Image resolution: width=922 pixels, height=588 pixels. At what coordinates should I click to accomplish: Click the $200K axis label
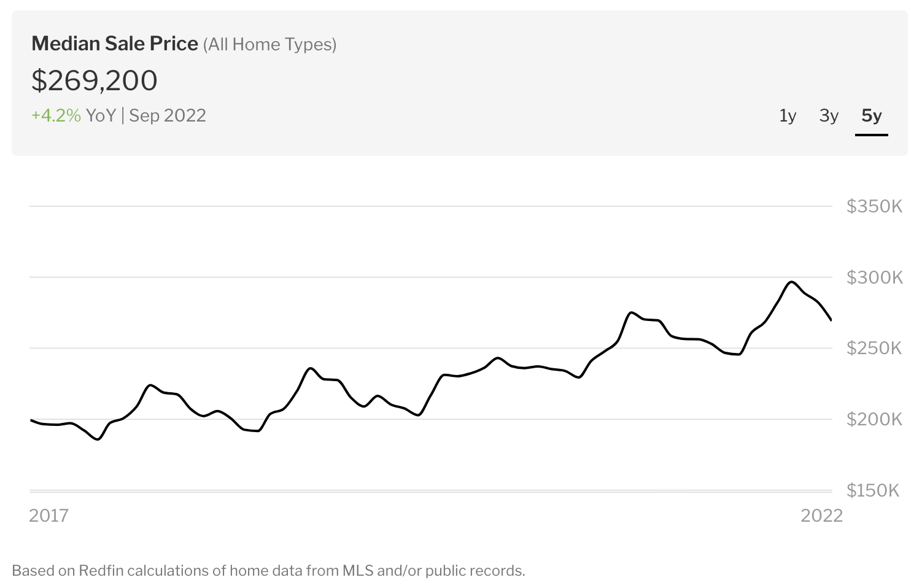click(x=874, y=419)
